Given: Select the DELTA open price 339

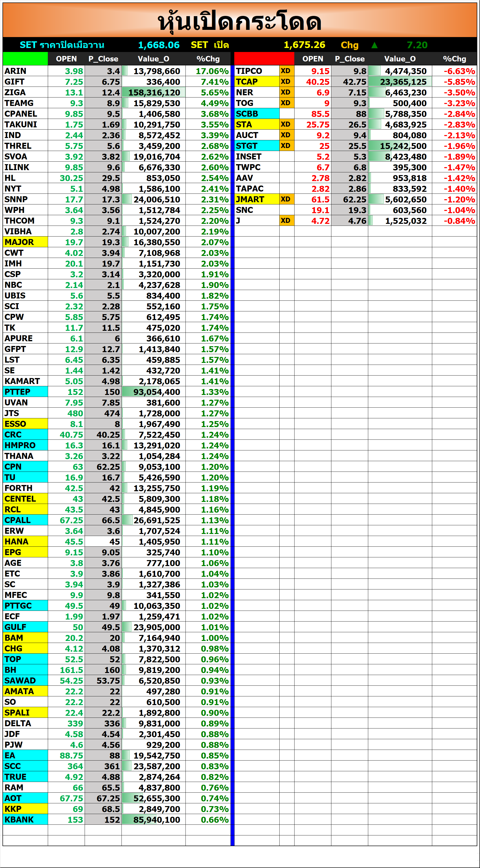Looking at the screenshot, I should [x=66, y=723].
